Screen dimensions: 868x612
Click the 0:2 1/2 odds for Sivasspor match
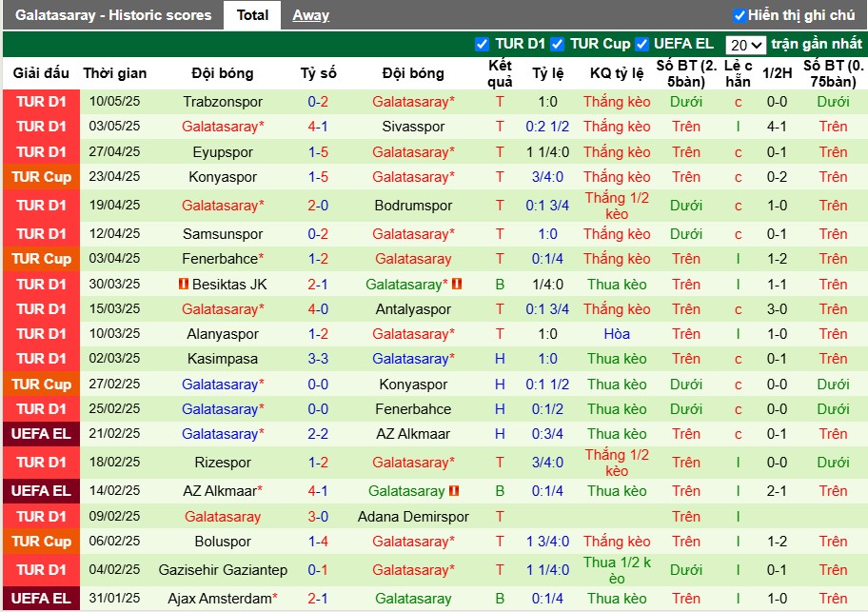[547, 127]
